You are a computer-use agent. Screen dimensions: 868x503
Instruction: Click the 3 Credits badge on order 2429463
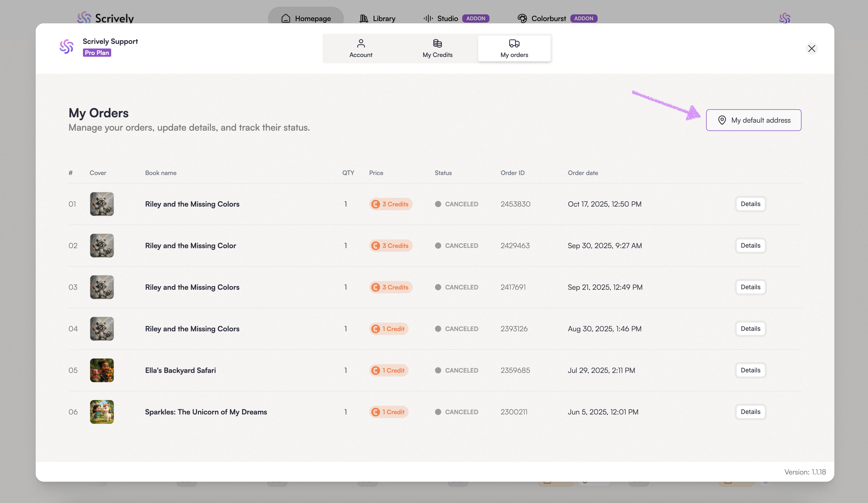point(391,246)
